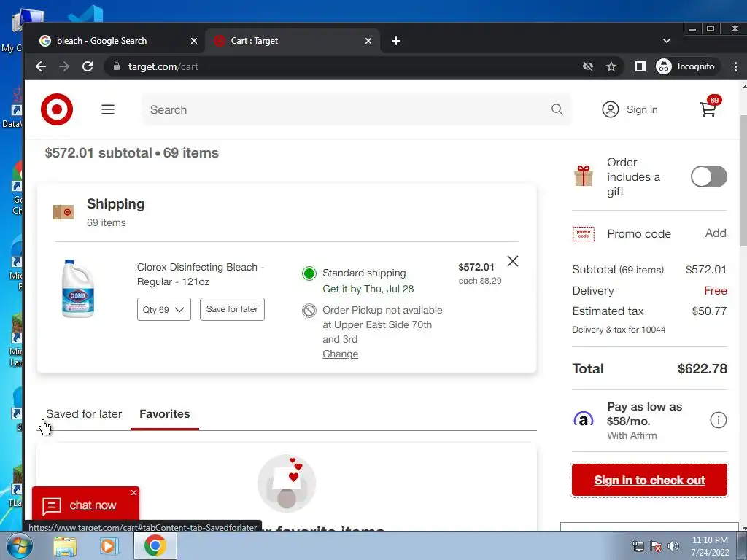Open the hamburger menu icon
Viewport: 747px width, 560px height.
pyautogui.click(x=108, y=109)
